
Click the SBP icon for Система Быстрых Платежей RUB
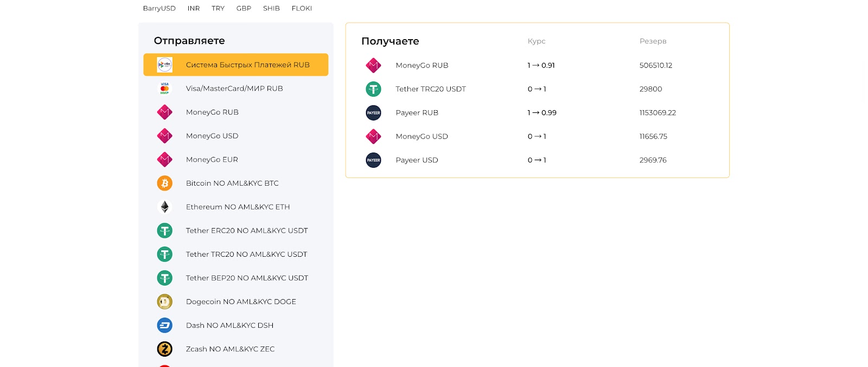pos(164,65)
